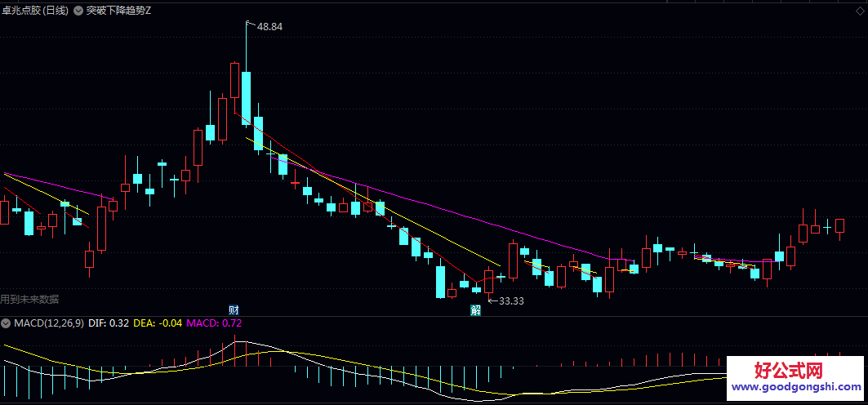Click the 财 financial marker icon
The image size is (868, 405).
pyautogui.click(x=234, y=309)
